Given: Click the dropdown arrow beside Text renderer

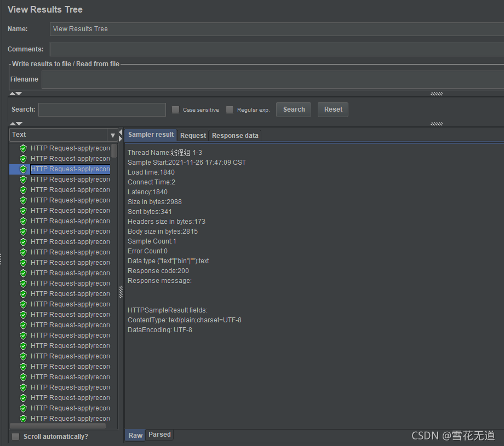Looking at the screenshot, I should coord(112,135).
